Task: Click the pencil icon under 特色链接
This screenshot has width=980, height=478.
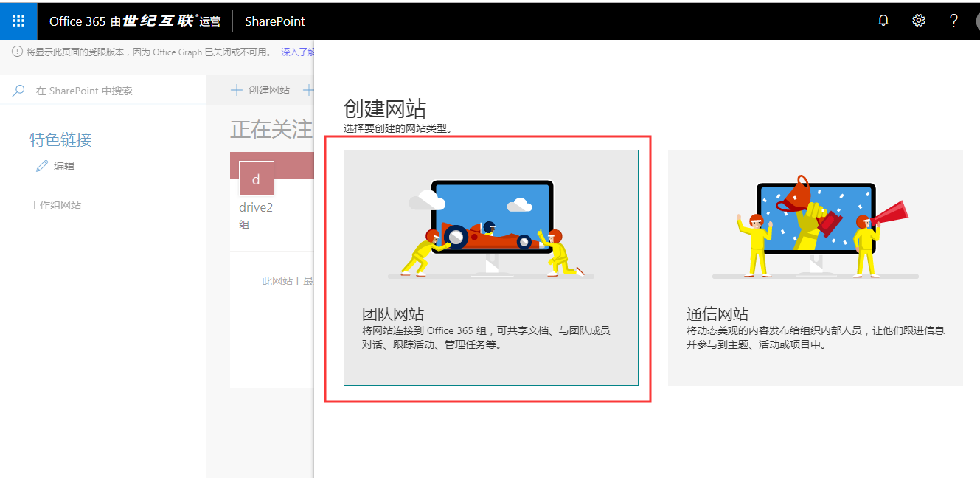Action: pyautogui.click(x=42, y=166)
